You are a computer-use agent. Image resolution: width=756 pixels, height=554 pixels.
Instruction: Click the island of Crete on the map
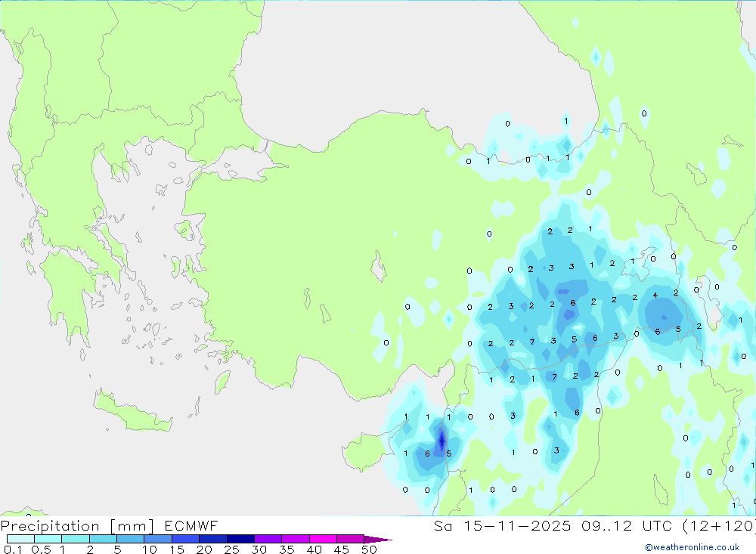(131, 413)
